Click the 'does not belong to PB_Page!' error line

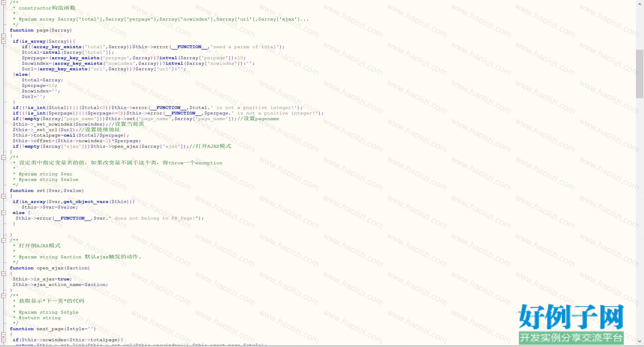click(110, 218)
